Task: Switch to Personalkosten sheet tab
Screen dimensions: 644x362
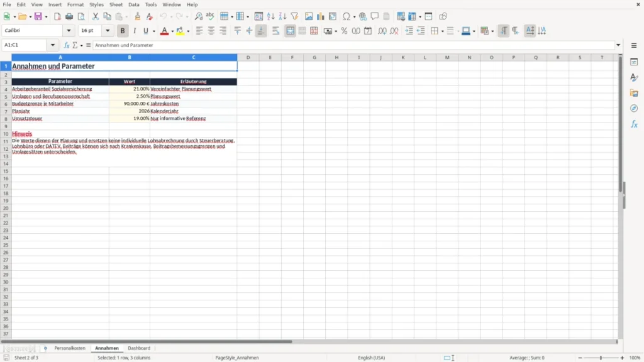Action: pos(70,348)
